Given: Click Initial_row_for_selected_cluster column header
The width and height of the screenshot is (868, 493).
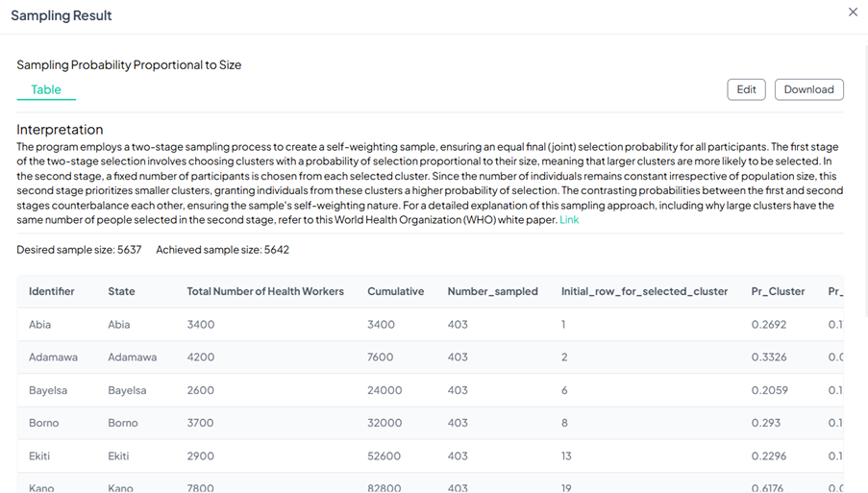Looking at the screenshot, I should point(644,291).
